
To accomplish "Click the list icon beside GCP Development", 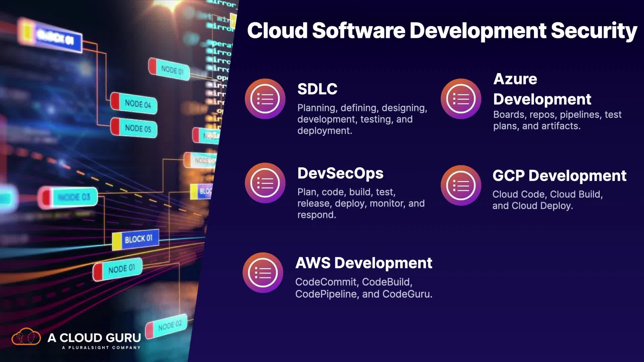I will [x=461, y=185].
